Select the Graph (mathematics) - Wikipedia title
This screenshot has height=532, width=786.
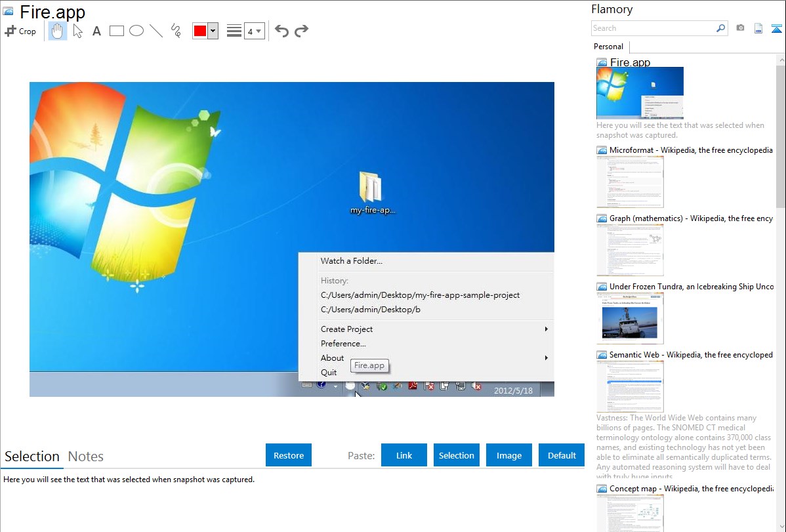pyautogui.click(x=691, y=218)
